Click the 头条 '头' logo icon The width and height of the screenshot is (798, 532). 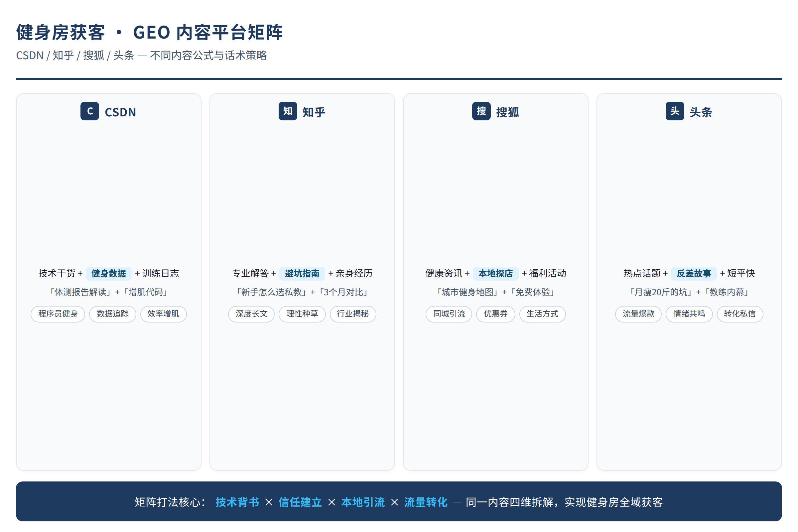point(675,111)
